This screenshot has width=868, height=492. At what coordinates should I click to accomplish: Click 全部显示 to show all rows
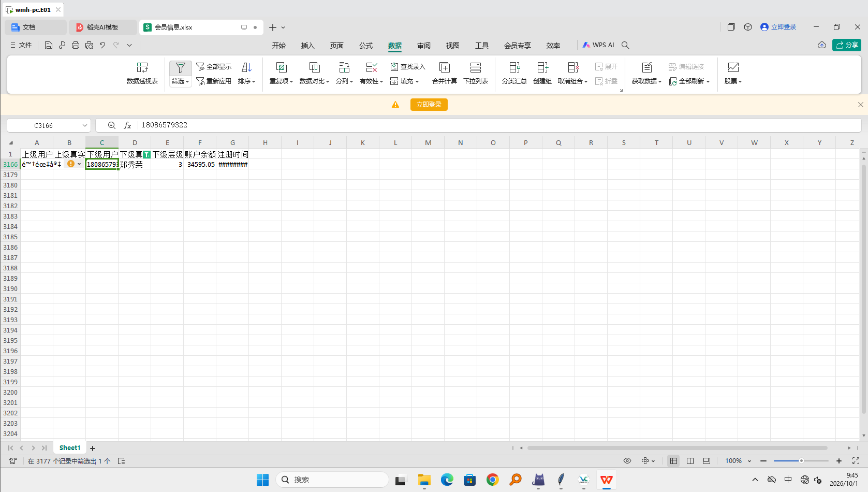tap(214, 67)
